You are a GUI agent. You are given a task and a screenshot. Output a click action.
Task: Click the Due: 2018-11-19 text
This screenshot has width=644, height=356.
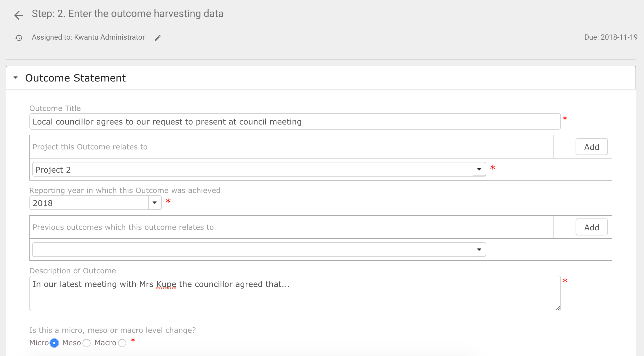click(x=611, y=37)
